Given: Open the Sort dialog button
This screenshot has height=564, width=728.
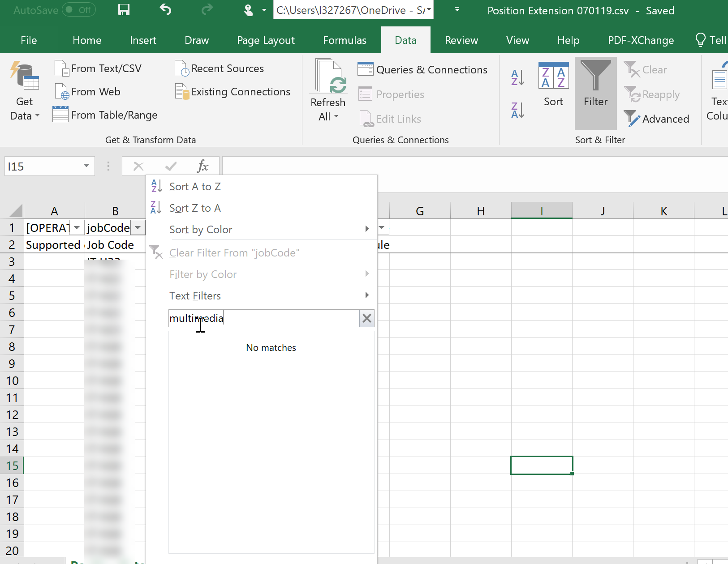Looking at the screenshot, I should point(553,85).
